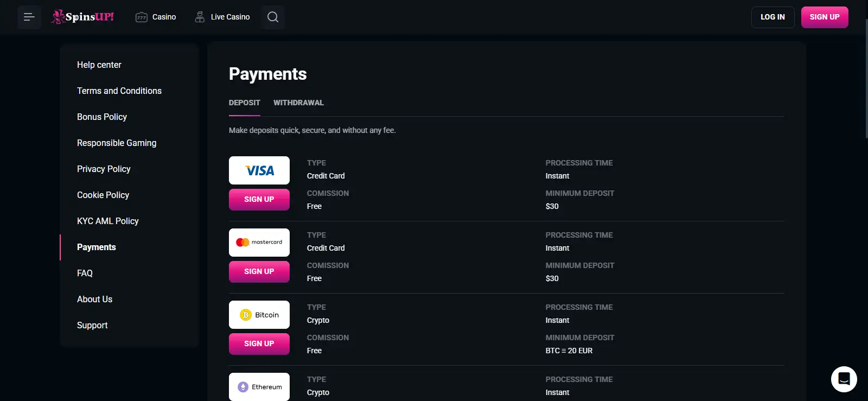This screenshot has width=868, height=401.
Task: Click the Payments page heading
Action: click(x=268, y=74)
